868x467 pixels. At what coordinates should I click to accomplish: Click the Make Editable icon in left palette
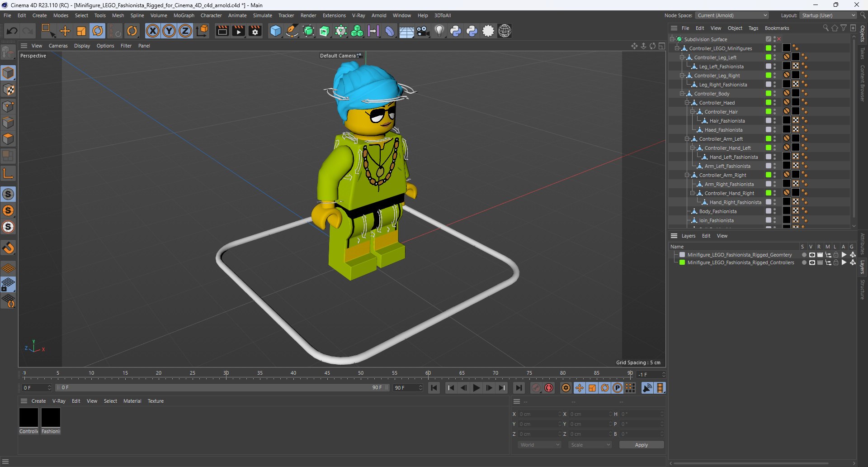[8, 53]
